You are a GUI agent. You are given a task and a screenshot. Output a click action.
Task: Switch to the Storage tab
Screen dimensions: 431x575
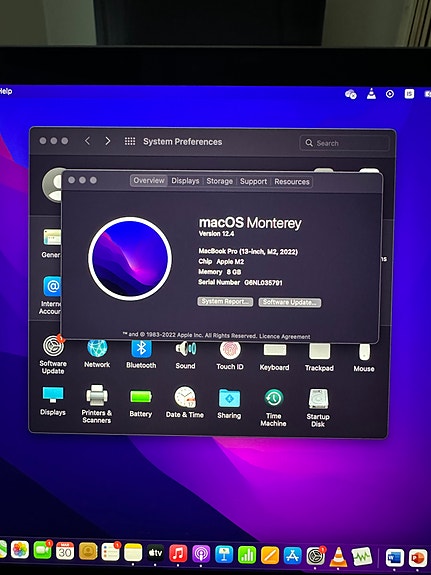tap(219, 181)
